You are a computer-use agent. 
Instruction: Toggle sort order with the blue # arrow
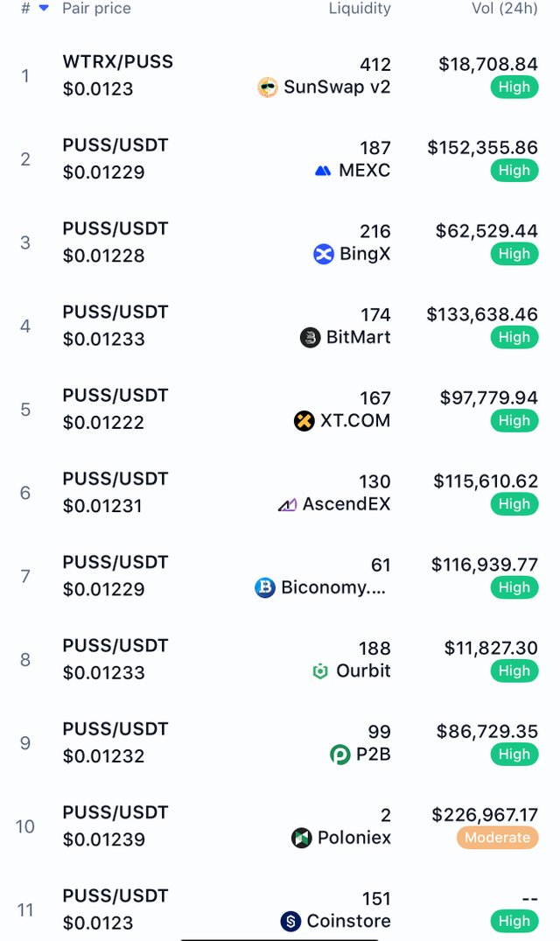click(44, 9)
